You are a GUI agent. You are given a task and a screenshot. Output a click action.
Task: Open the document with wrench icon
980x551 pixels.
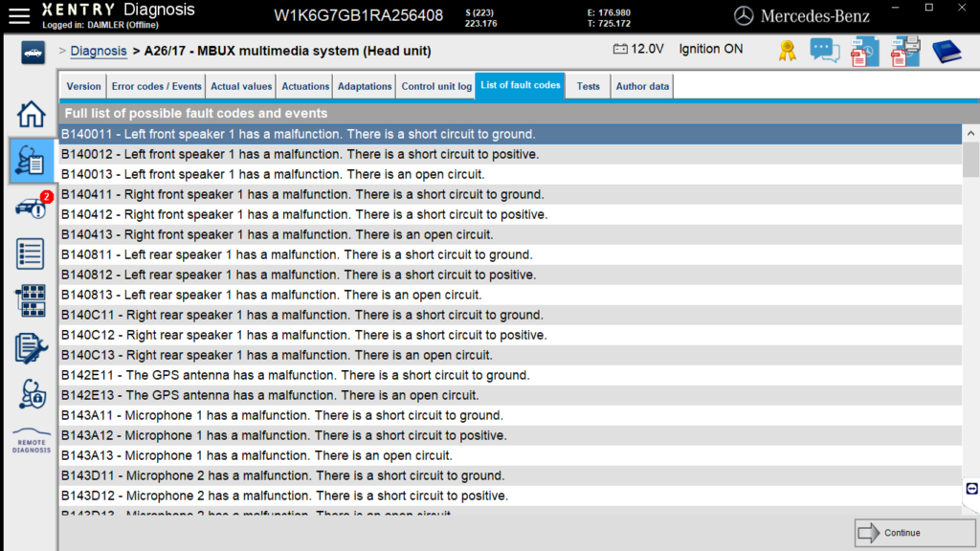(31, 347)
